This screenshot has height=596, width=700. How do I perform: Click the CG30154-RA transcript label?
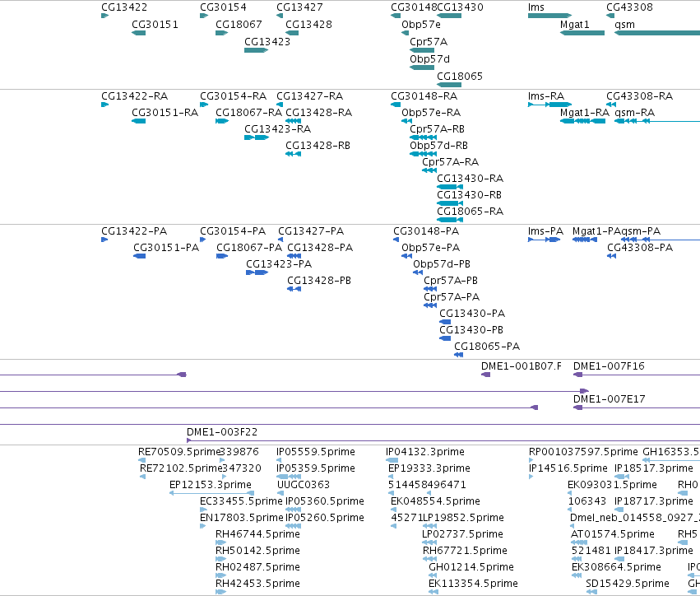click(233, 96)
